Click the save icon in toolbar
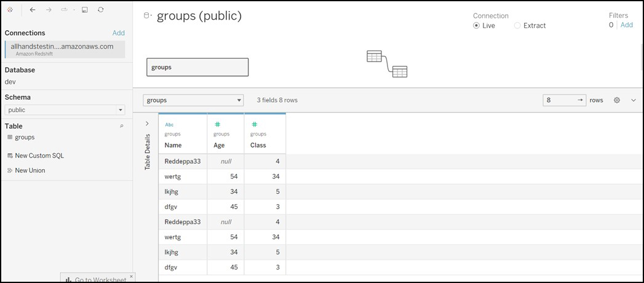 pyautogui.click(x=85, y=10)
